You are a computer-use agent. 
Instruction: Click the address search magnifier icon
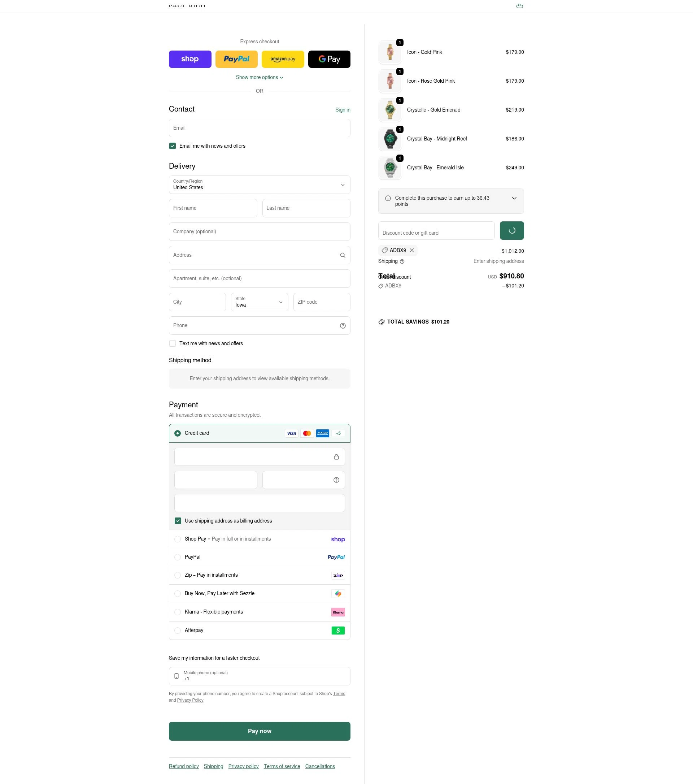342,255
